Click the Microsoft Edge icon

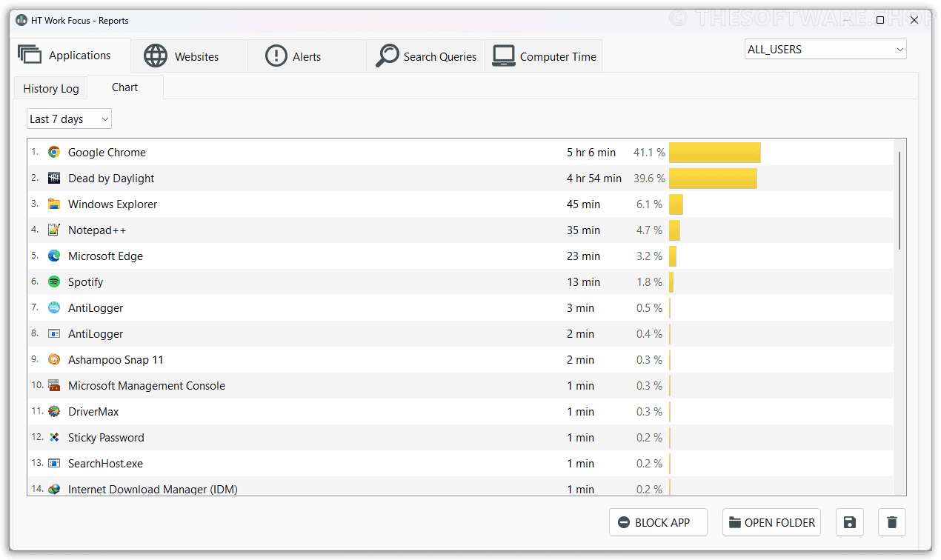point(54,256)
